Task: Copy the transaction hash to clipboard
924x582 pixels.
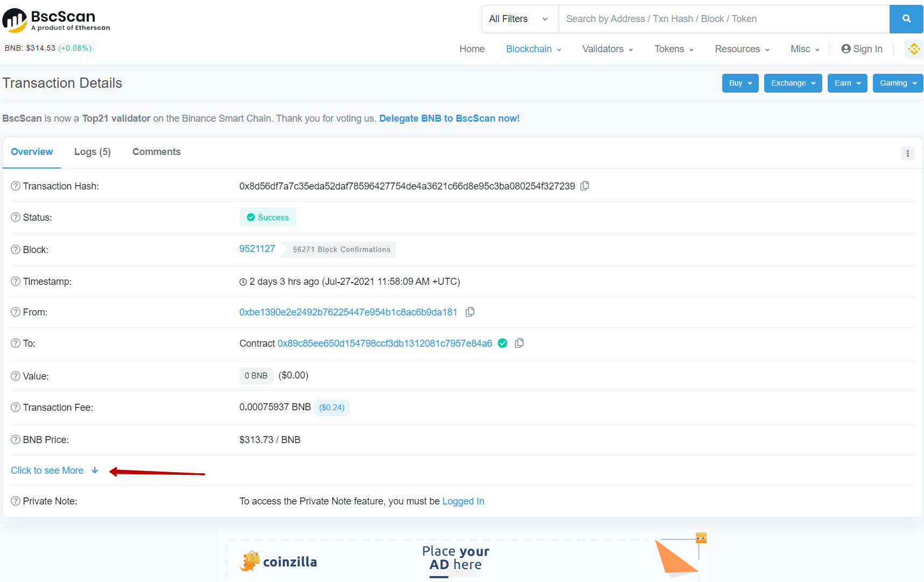Action: (x=585, y=186)
